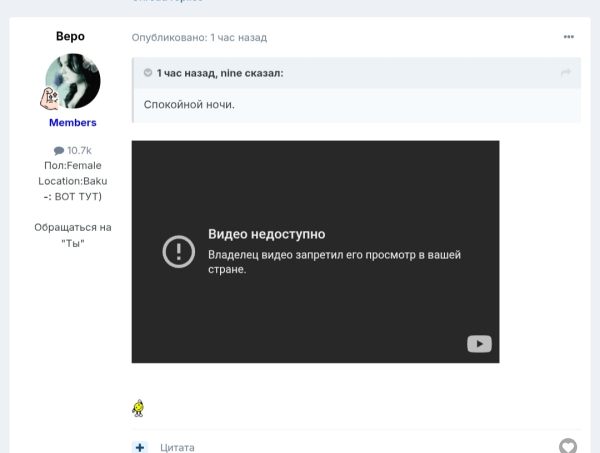Click the Видео недоступно heading
The height and width of the screenshot is (453, 600).
266,234
